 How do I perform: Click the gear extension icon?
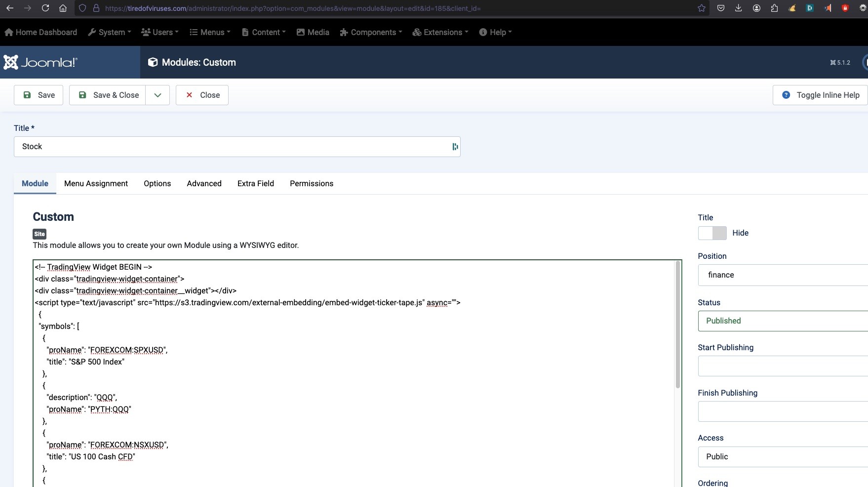coord(863,8)
